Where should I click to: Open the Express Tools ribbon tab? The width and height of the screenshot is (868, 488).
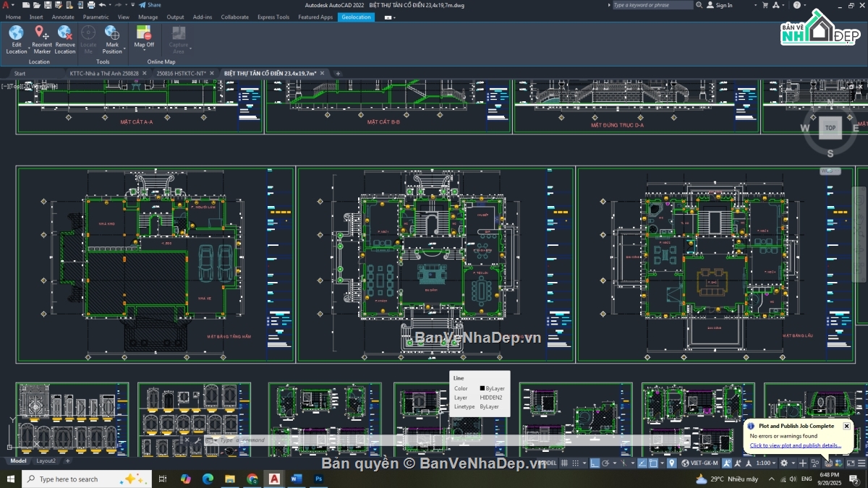(273, 17)
